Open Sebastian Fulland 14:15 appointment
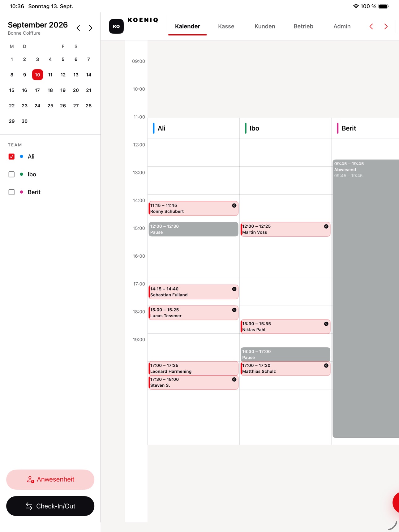The image size is (399, 532). pos(193,292)
